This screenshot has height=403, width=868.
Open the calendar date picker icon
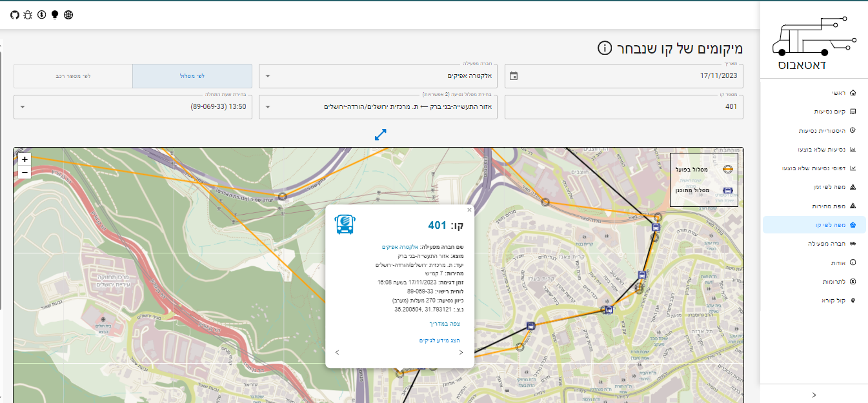pos(514,76)
